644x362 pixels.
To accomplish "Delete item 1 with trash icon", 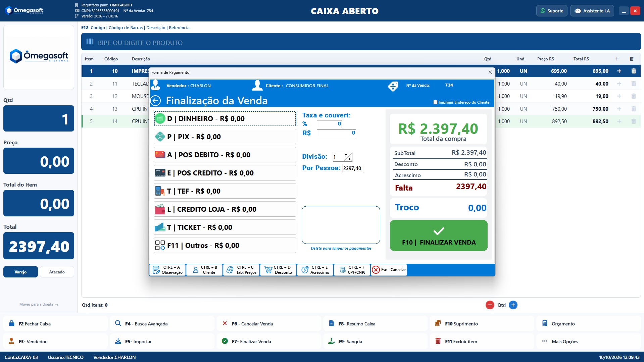I will coord(634,71).
